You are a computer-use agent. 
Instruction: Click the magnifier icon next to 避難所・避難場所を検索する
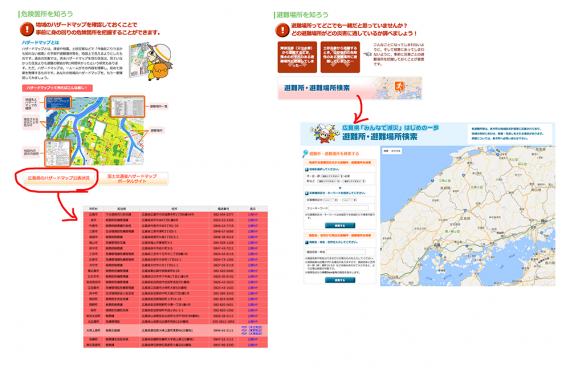pyautogui.click(x=305, y=154)
